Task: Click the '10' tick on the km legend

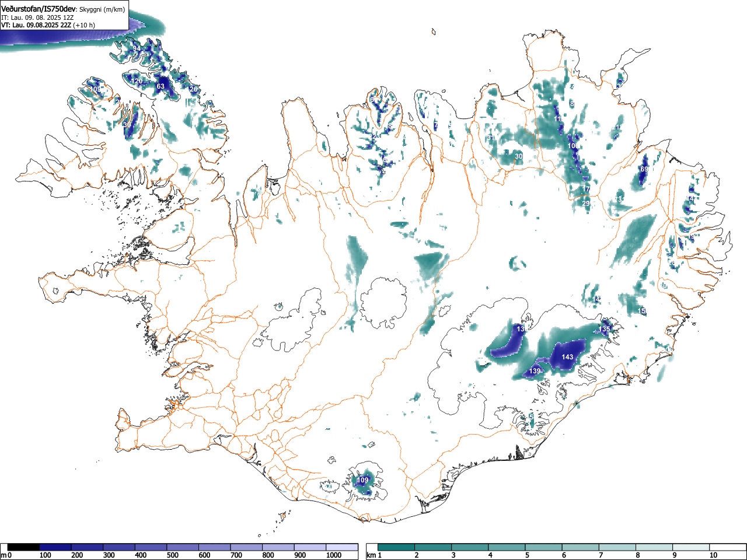Action: (713, 555)
